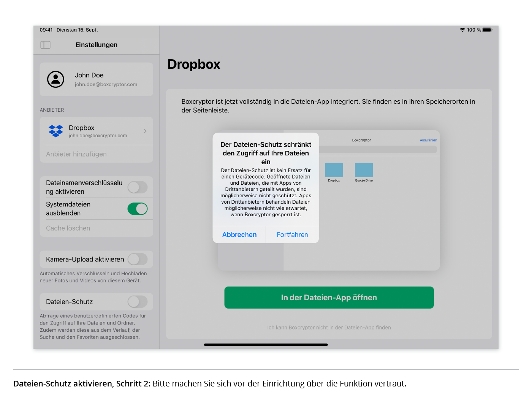This screenshot has height=399, width=532.
Task: Click the Boxcryptor title in preview
Action: pyautogui.click(x=361, y=140)
